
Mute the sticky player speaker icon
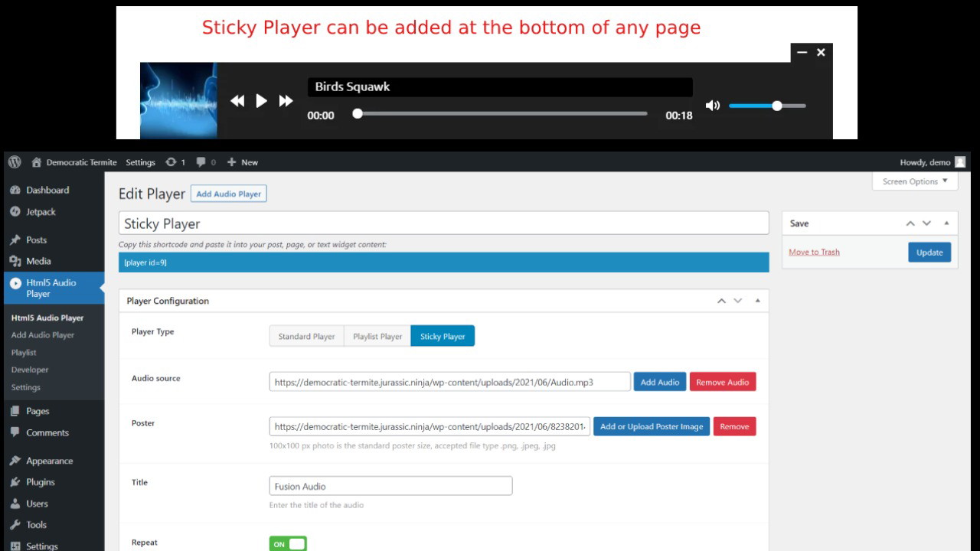coord(712,106)
